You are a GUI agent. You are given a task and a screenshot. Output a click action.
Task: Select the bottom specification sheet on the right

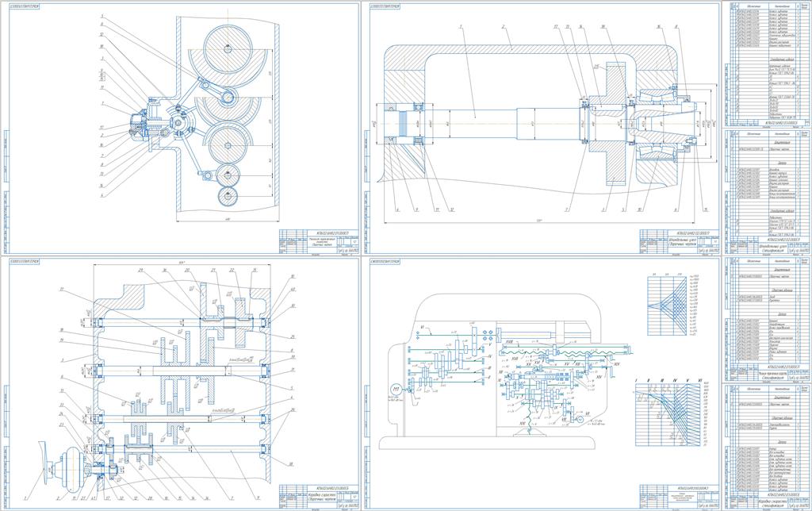(767, 448)
